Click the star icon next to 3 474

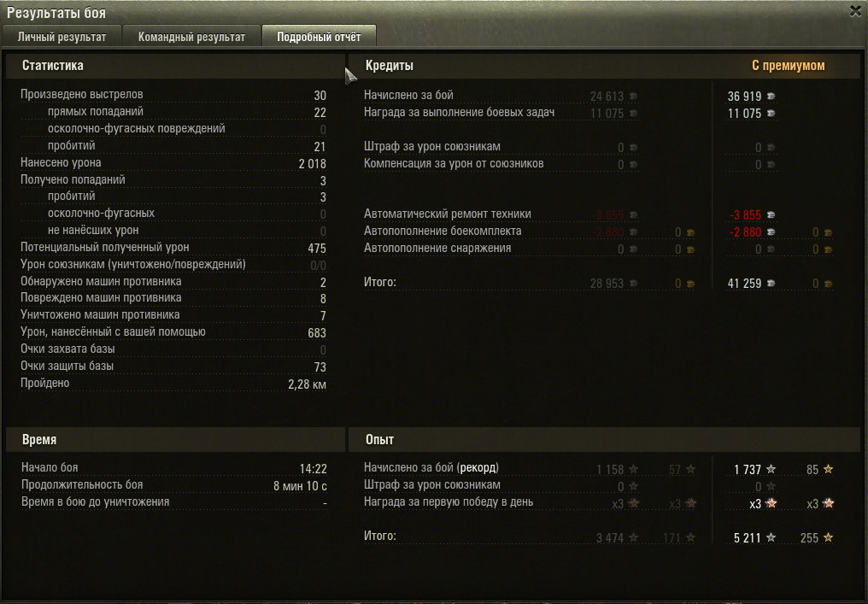click(x=634, y=537)
